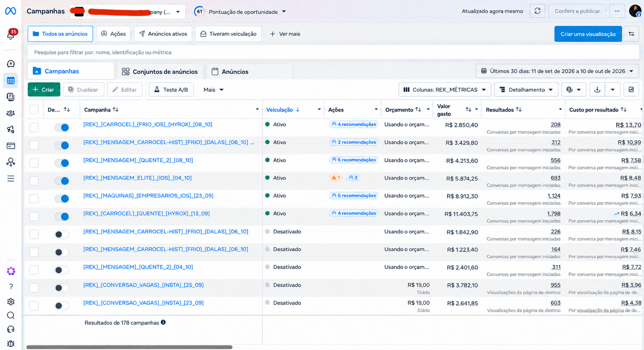Open the Audiences people icon in sidebar
Viewport: 644px width, 350px height.
coord(11,113)
